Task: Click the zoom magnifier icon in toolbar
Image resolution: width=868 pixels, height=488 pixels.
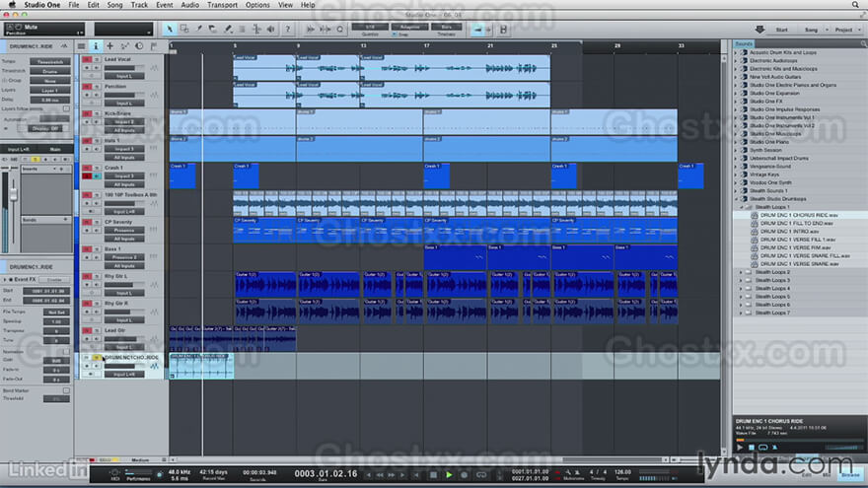Action: (340, 30)
